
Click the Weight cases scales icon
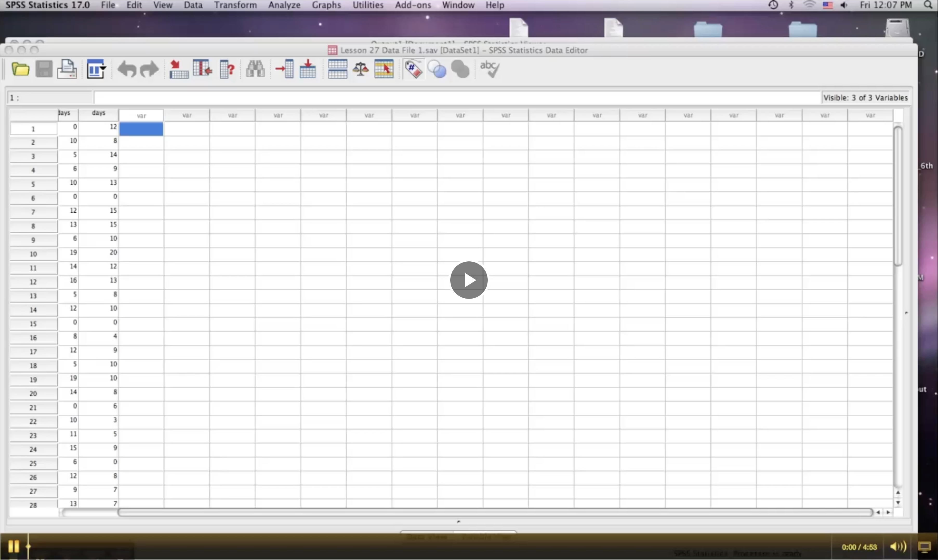pos(361,69)
